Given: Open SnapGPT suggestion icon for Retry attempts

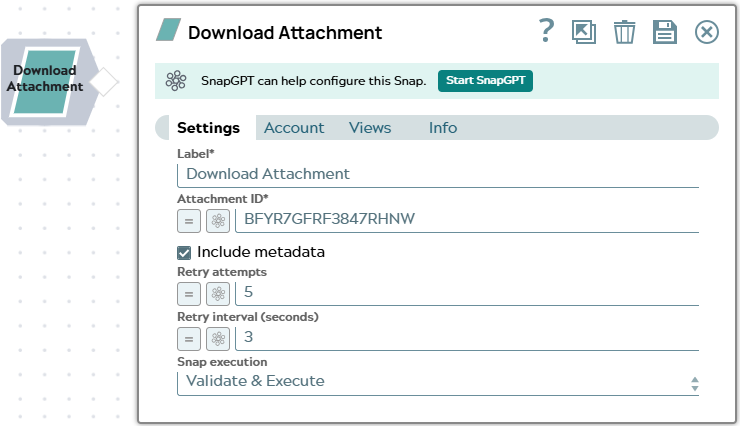Looking at the screenshot, I should pyautogui.click(x=218, y=294).
